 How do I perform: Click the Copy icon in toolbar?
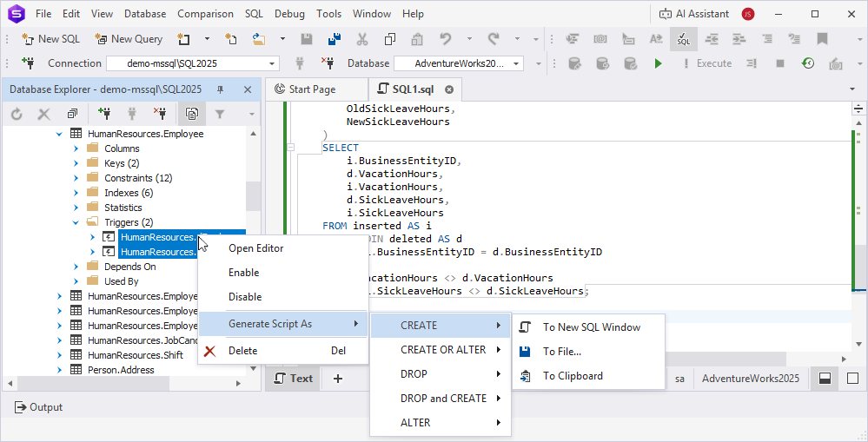[390, 39]
